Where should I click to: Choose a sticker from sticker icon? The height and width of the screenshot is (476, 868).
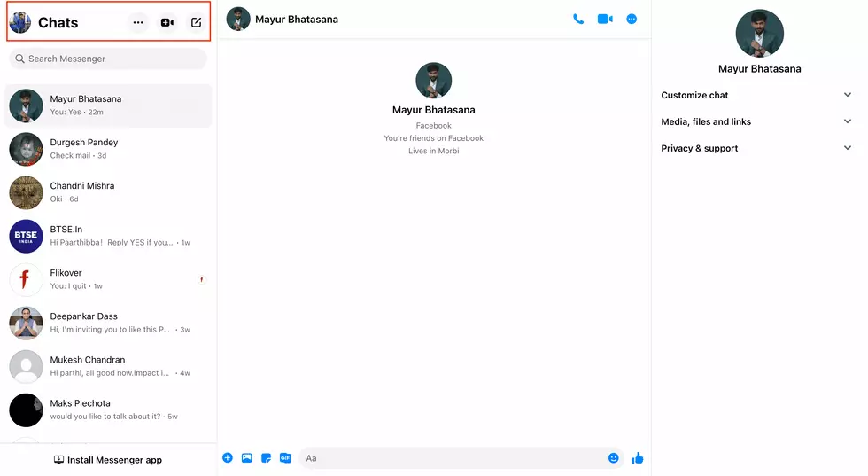(x=266, y=458)
